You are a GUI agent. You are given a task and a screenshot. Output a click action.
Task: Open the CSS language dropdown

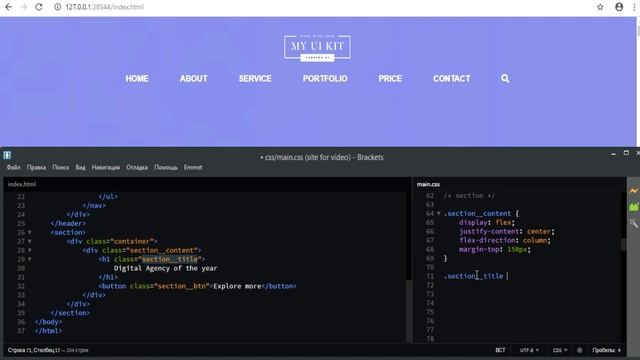point(560,350)
